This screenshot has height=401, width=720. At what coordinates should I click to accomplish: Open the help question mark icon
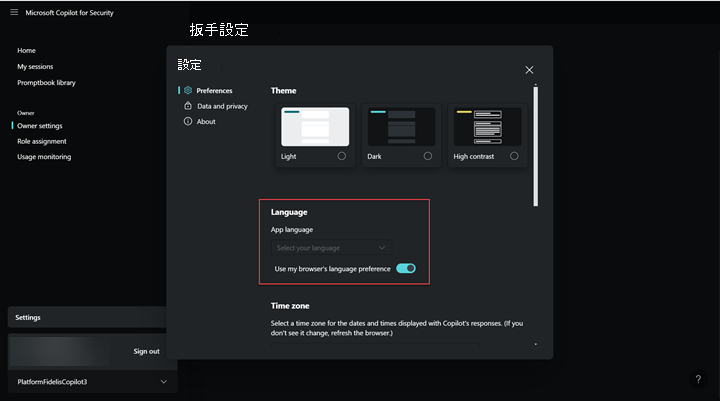click(x=698, y=379)
